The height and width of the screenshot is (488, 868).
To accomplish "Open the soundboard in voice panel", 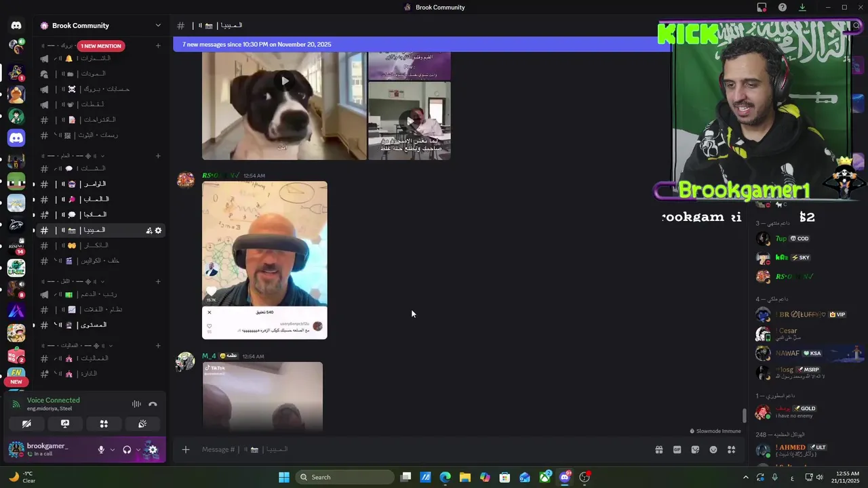I will [x=142, y=424].
